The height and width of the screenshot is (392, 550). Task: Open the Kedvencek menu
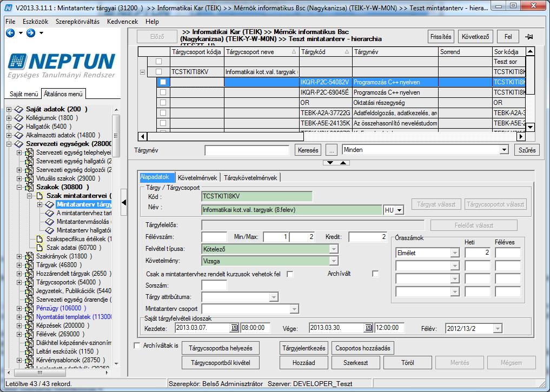[x=122, y=22]
